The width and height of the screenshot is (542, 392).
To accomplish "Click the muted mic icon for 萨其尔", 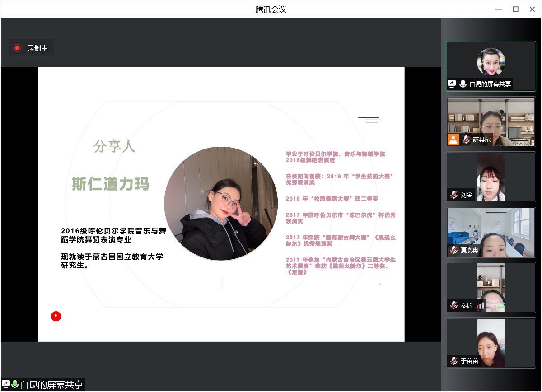I will [x=466, y=140].
